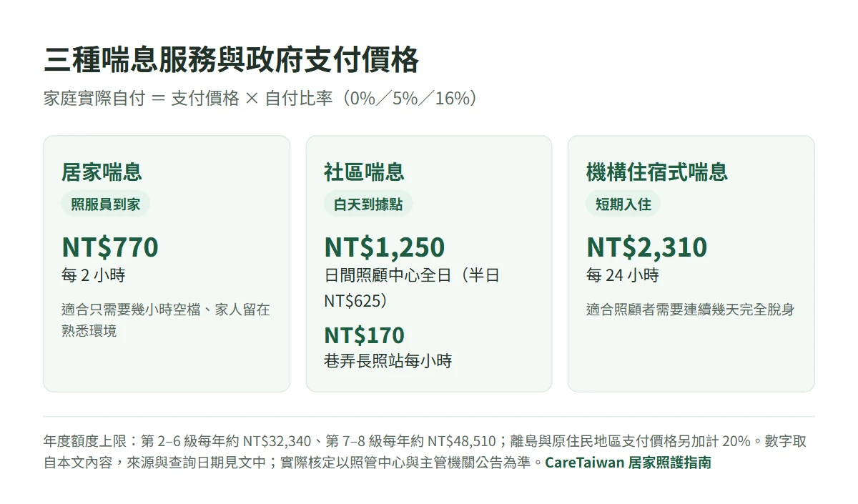Select the 社區喘息 card title

pos(364,172)
